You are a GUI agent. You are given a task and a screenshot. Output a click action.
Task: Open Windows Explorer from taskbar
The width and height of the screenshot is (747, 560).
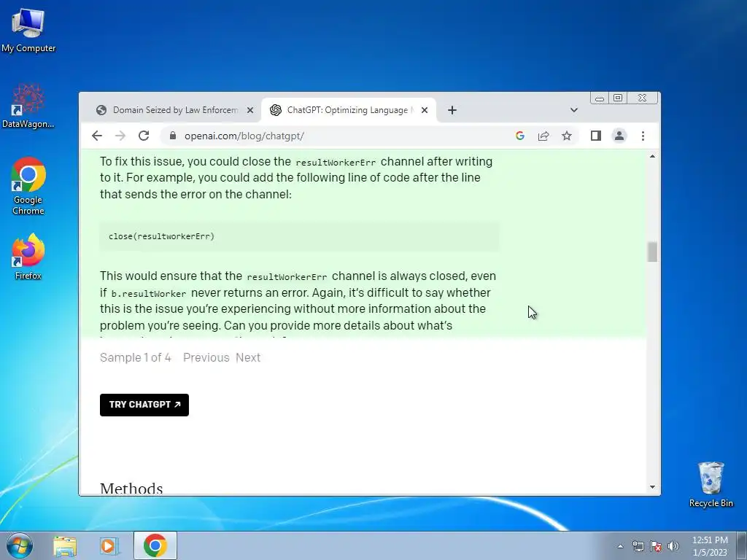click(x=65, y=545)
